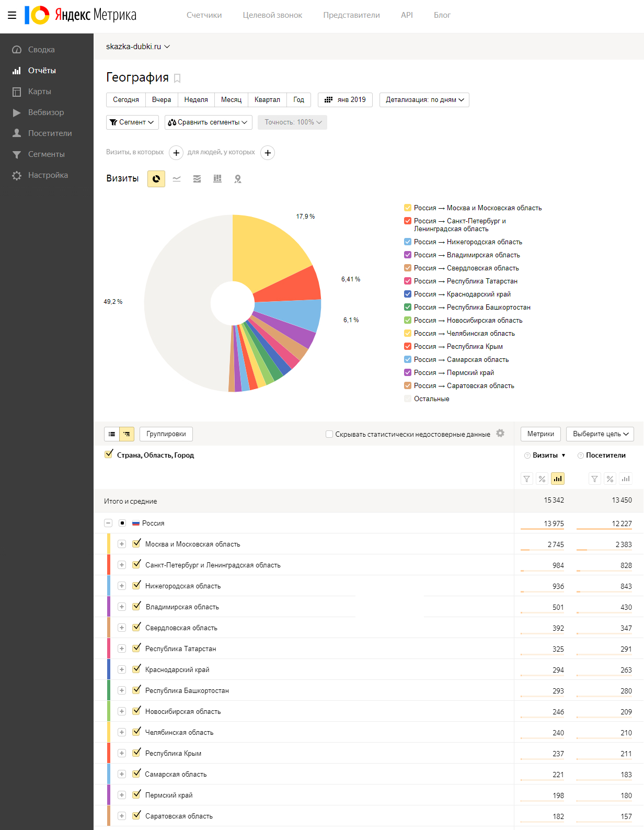644x830 pixels.
Task: Uncheck Нижегородская область row checkbox
Action: pos(136,585)
